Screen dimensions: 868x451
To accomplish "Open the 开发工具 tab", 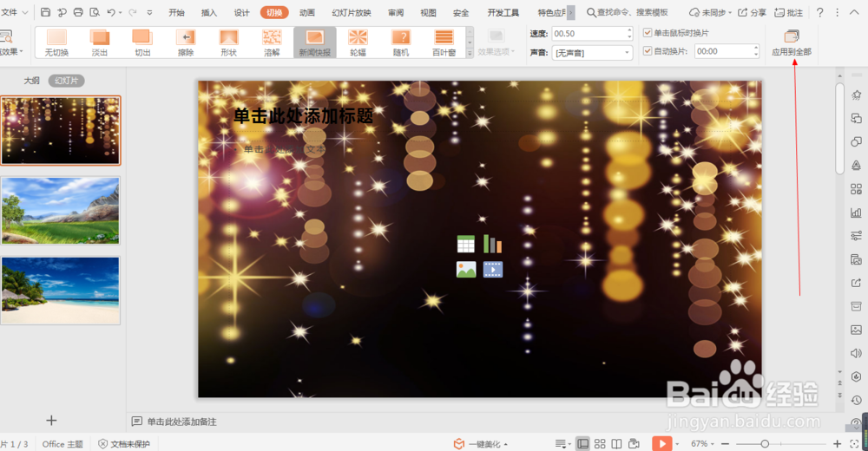I will (x=503, y=12).
